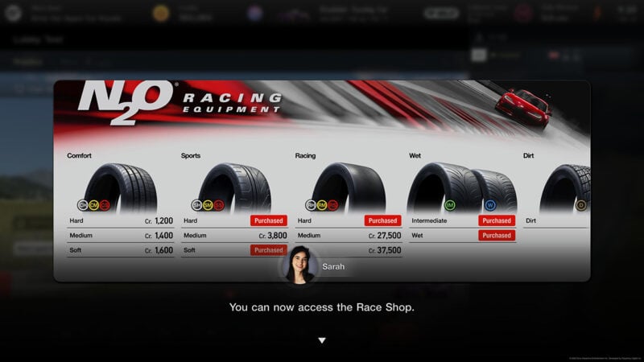644x362 pixels.
Task: Buy Racing Medium tires for Cr. 27,500
Action: coord(349,236)
